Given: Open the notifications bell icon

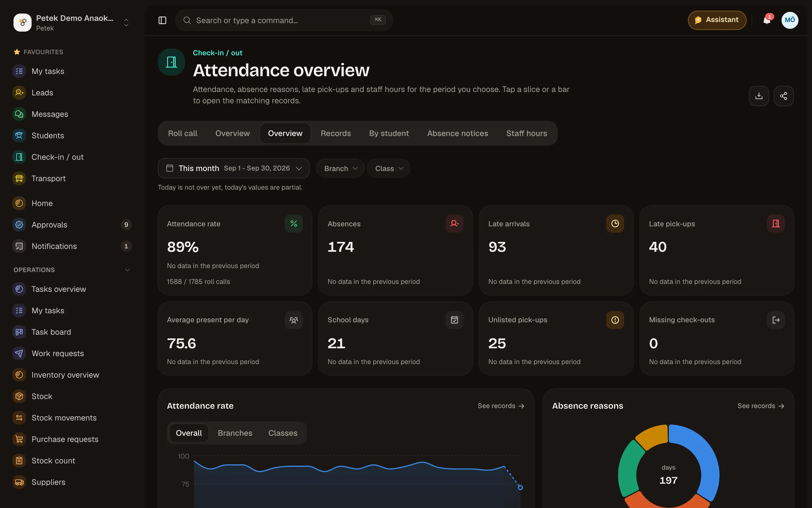Looking at the screenshot, I should tap(767, 21).
